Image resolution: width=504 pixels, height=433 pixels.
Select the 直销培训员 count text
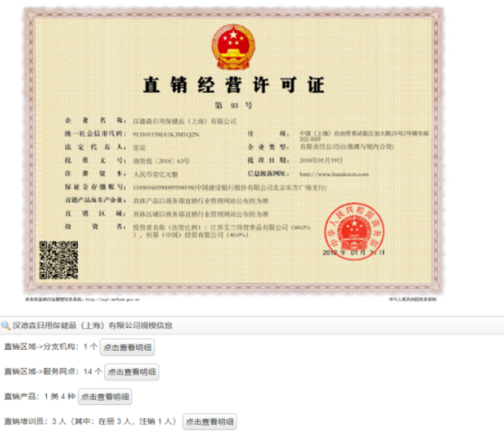[90, 421]
